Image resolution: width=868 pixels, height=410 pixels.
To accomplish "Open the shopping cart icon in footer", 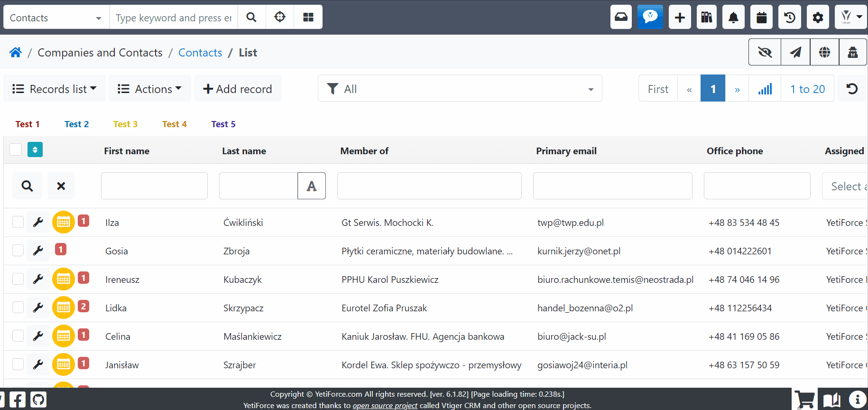I will tap(804, 400).
